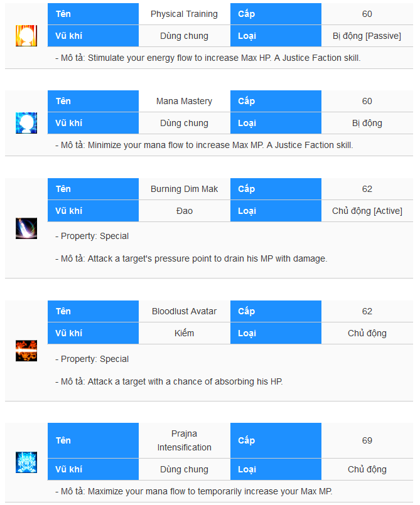Click the Đao weapon value cell
This screenshot has width=420, height=505.
click(185, 211)
